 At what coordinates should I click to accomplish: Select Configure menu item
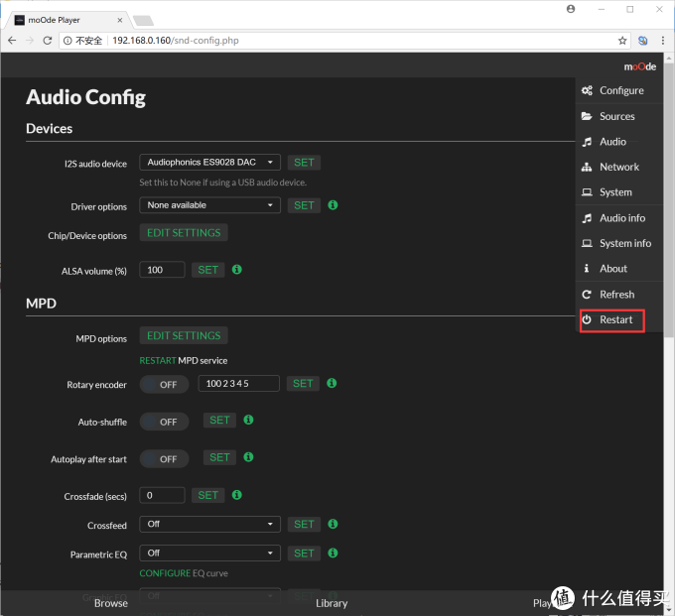618,90
